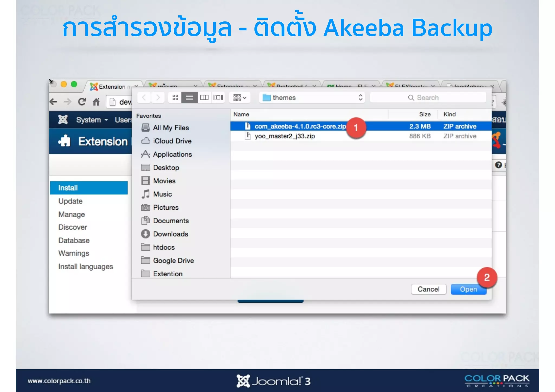Screen dimensions: 555x392
Task: Click the Extension puzzle piece icon
Action: (x=64, y=141)
